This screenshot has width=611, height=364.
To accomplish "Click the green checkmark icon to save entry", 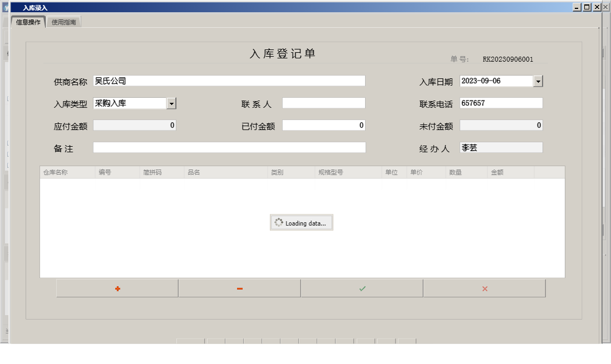I will pyautogui.click(x=362, y=288).
